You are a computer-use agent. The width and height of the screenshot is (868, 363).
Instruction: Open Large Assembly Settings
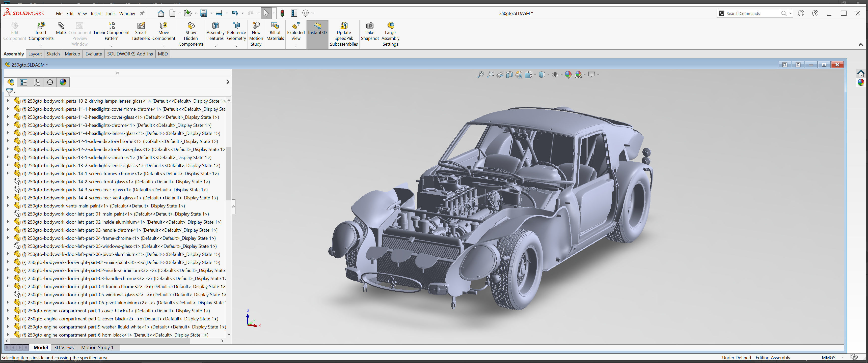point(390,34)
